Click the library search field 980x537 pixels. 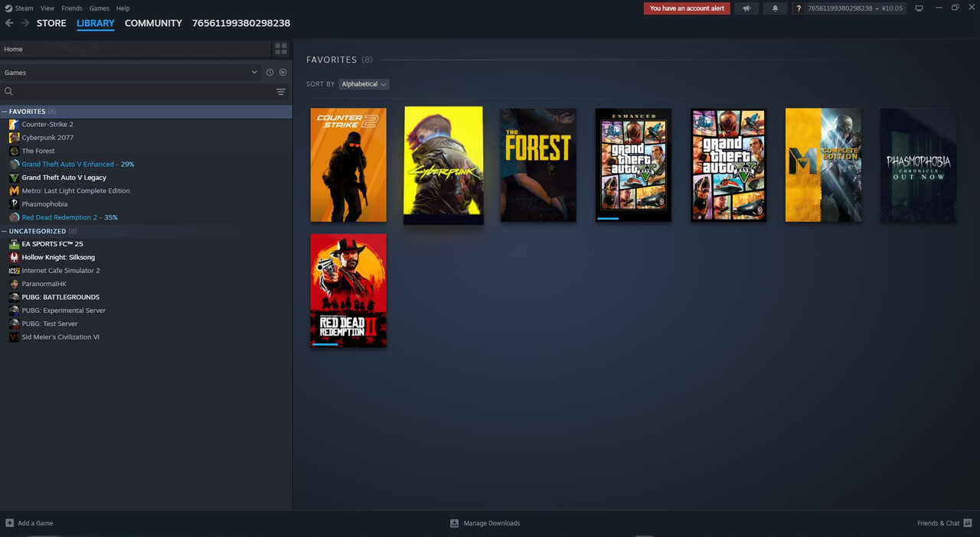click(x=136, y=92)
